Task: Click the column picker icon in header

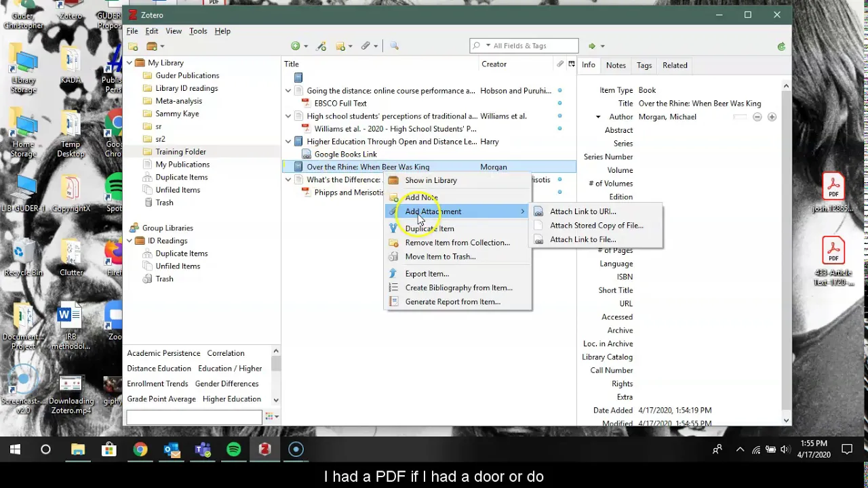Action: (x=572, y=64)
